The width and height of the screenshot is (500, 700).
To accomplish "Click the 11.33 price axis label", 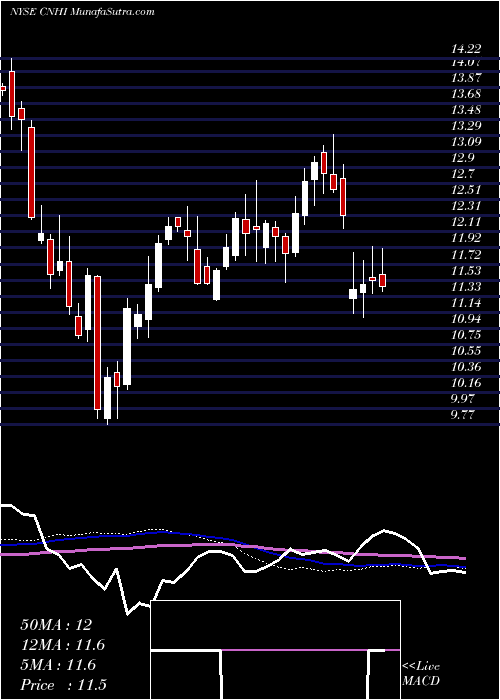I will (x=466, y=287).
